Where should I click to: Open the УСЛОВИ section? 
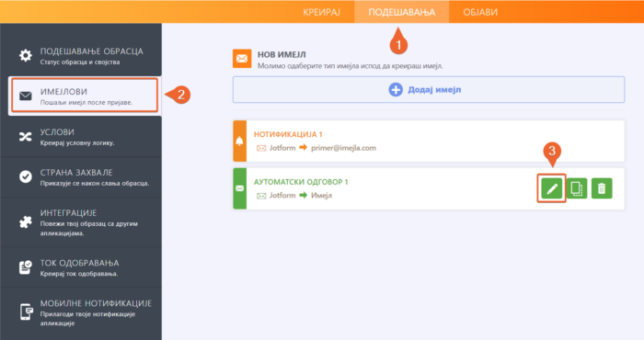coord(81,137)
